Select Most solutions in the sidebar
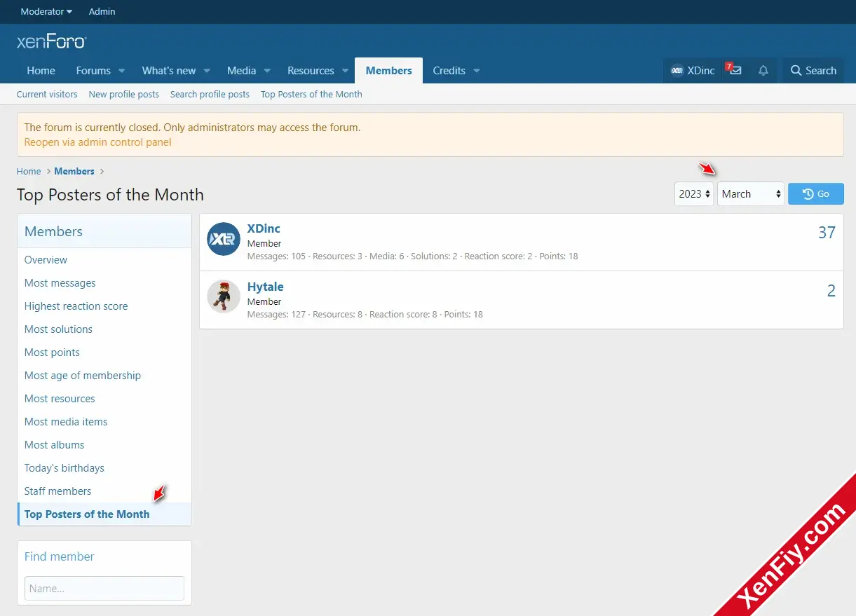The image size is (856, 616). tap(104, 329)
